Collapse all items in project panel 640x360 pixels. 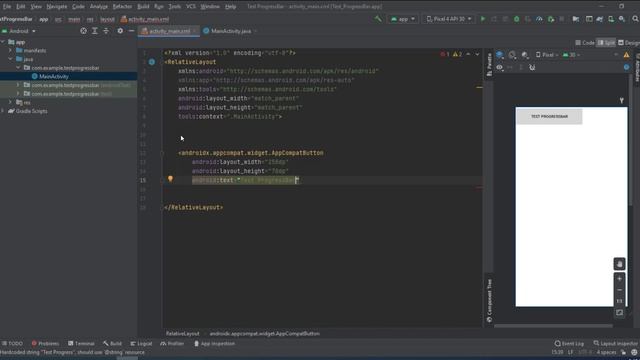(x=106, y=31)
